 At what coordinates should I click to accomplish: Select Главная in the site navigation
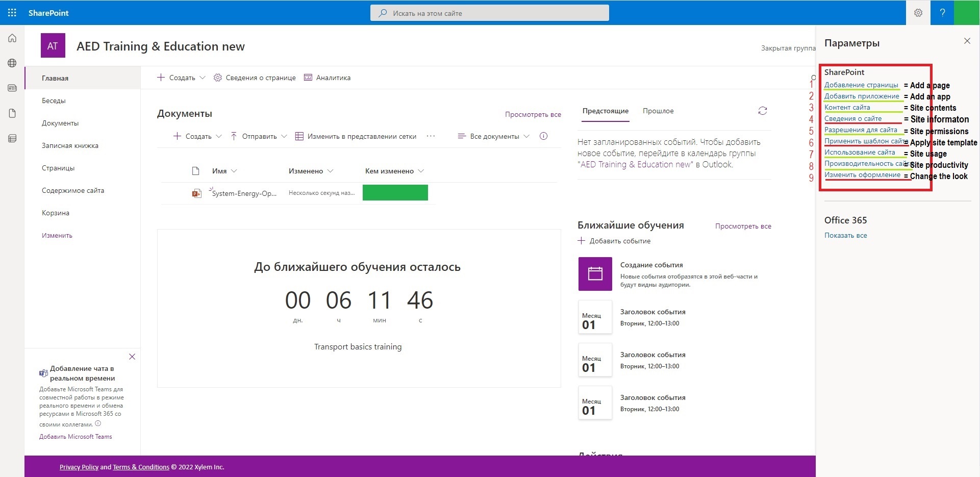coord(83,78)
